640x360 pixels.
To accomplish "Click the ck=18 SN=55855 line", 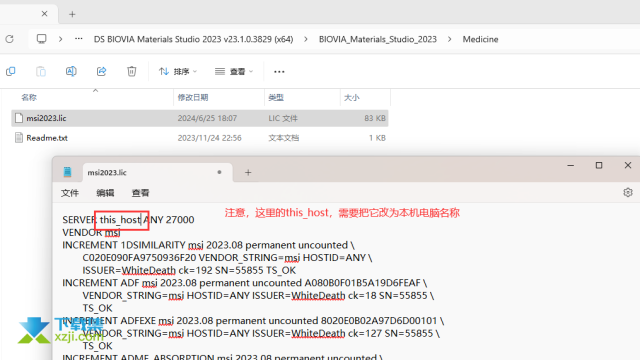I will tap(258, 296).
